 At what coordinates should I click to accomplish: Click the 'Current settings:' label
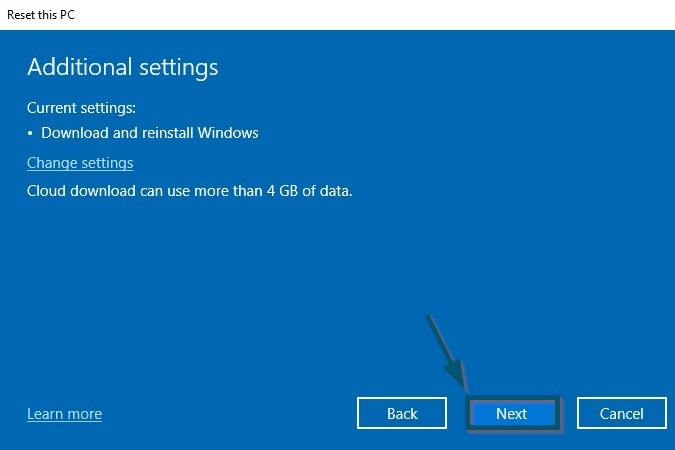pos(81,108)
